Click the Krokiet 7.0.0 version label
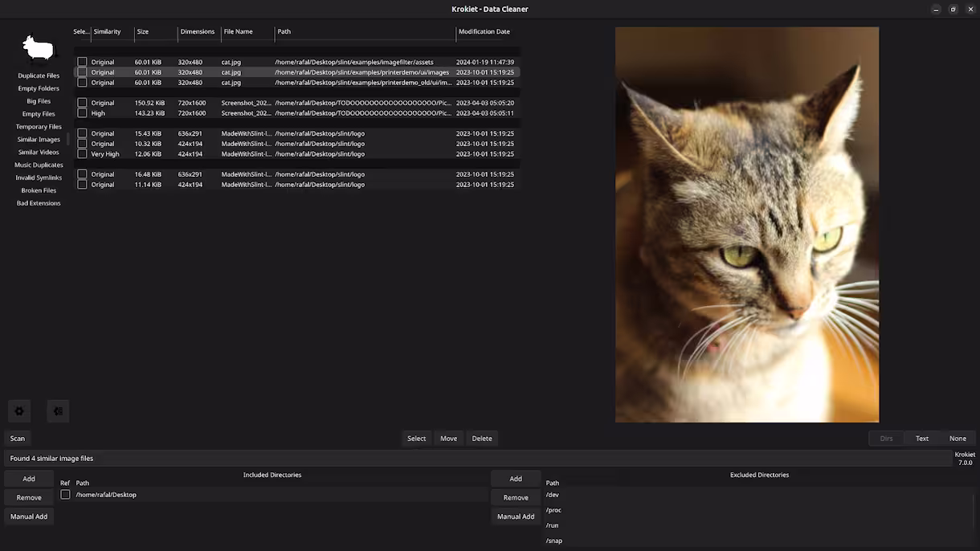Image resolution: width=980 pixels, height=551 pixels. pos(965,459)
